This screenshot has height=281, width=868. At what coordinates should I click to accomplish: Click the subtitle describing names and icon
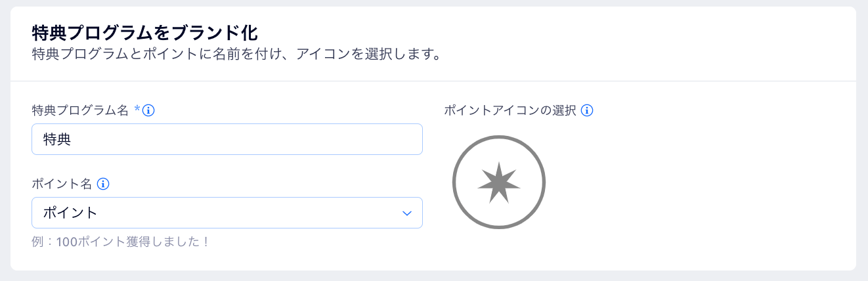(x=236, y=53)
